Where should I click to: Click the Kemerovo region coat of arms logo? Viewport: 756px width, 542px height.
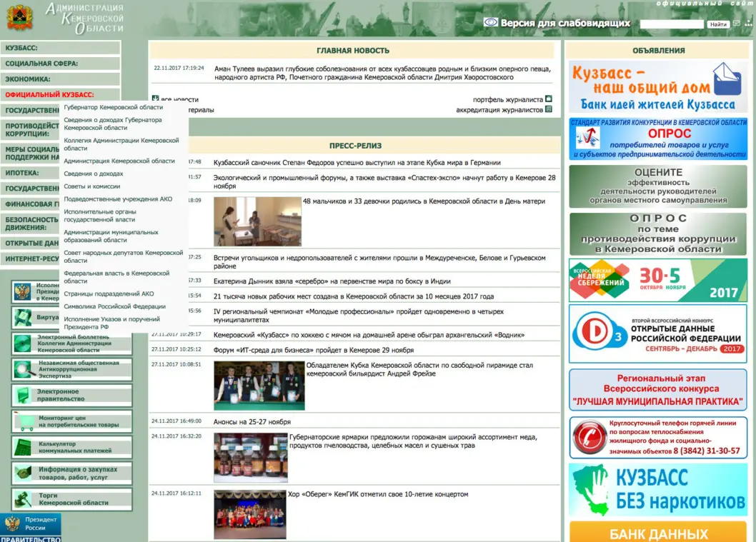pos(20,17)
